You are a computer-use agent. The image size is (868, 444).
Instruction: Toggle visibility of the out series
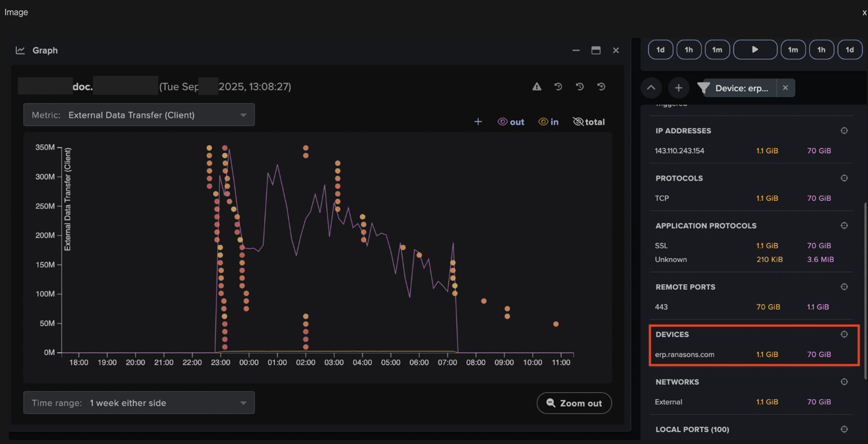point(511,122)
